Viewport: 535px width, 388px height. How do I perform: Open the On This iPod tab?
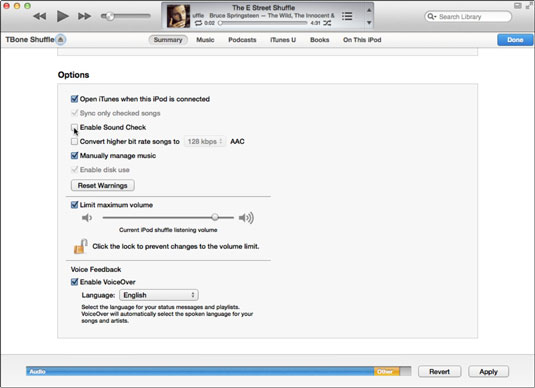pos(362,40)
